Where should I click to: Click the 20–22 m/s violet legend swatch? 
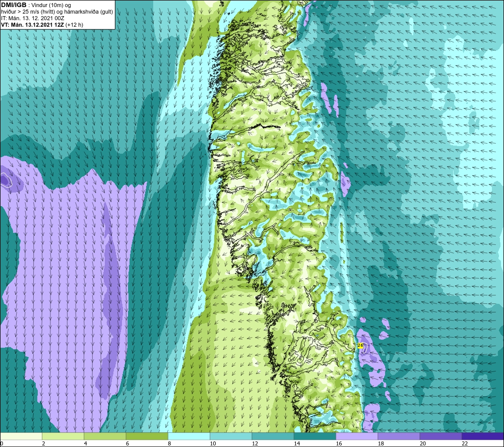[440, 436]
